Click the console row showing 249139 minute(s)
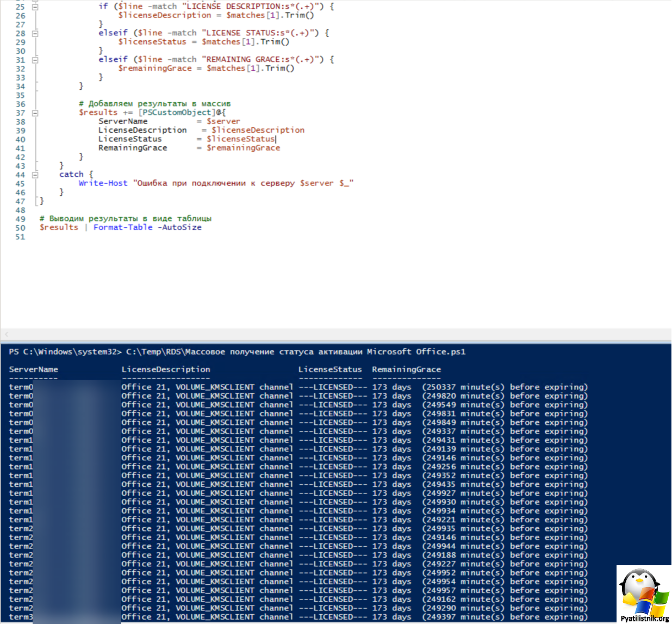 pos(298,449)
